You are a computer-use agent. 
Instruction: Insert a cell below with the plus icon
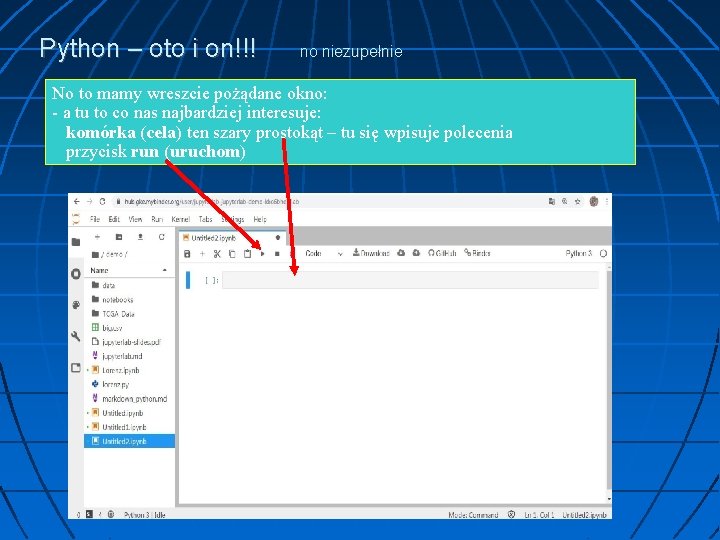[202, 253]
